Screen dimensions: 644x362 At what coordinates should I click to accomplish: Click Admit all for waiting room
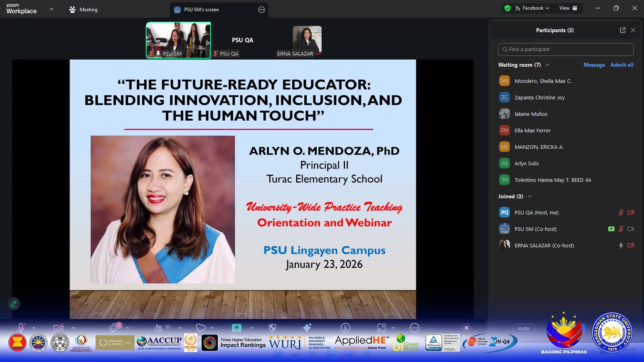tap(621, 65)
